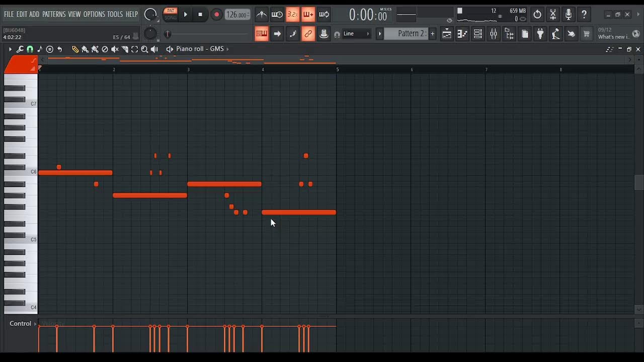Click the Stop button

click(200, 15)
